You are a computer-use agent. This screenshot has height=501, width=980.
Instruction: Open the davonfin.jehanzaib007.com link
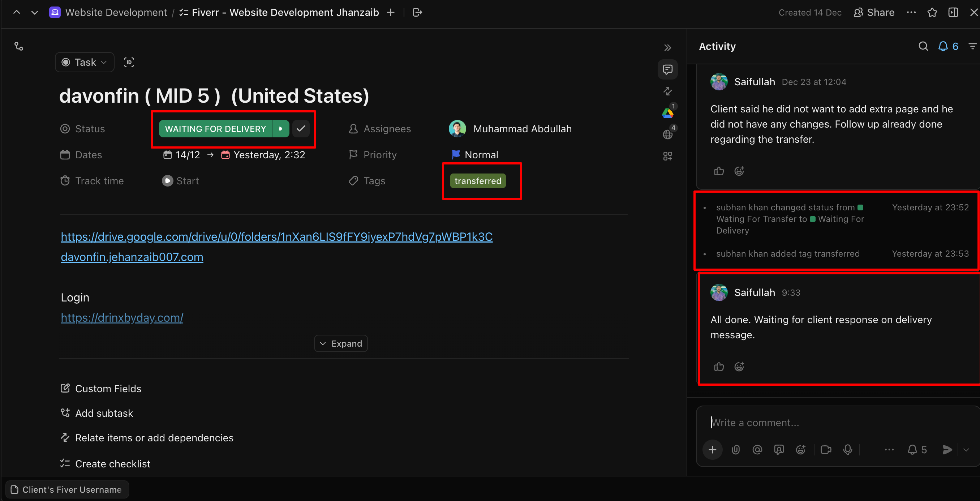[x=132, y=257]
